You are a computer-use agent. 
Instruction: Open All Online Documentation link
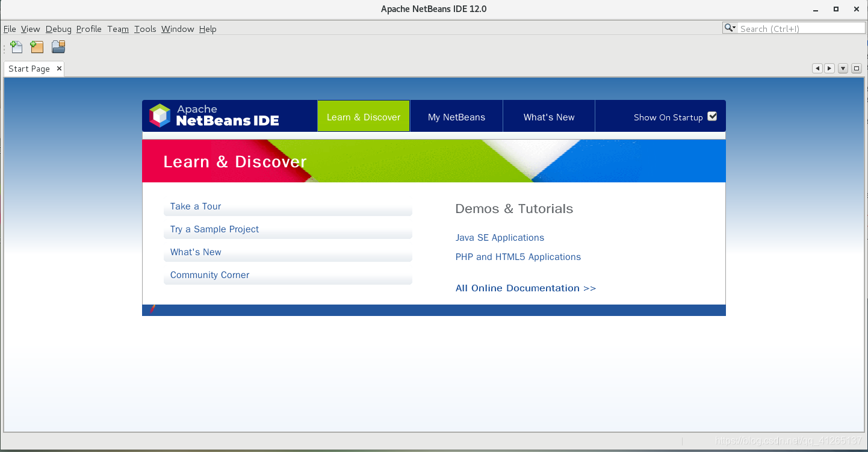pyautogui.click(x=525, y=288)
